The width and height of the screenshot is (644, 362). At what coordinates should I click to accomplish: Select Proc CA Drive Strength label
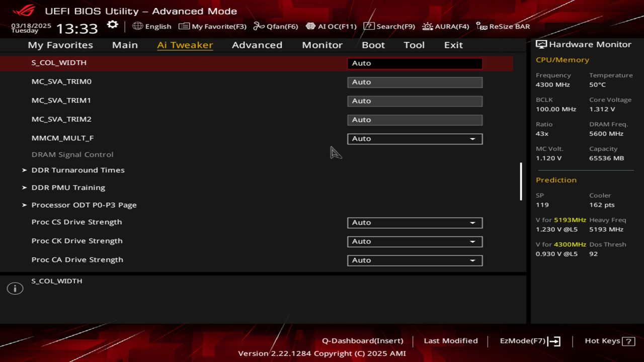(x=77, y=260)
